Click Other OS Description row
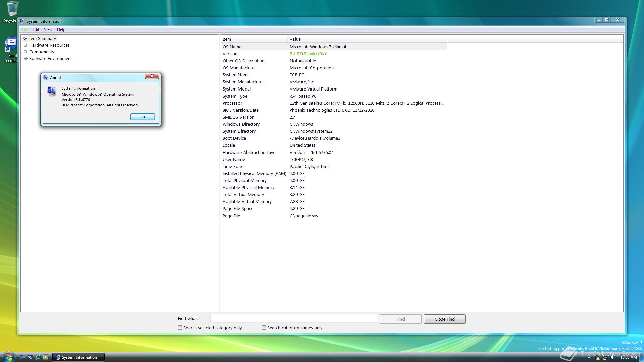644x362 pixels. coord(334,61)
